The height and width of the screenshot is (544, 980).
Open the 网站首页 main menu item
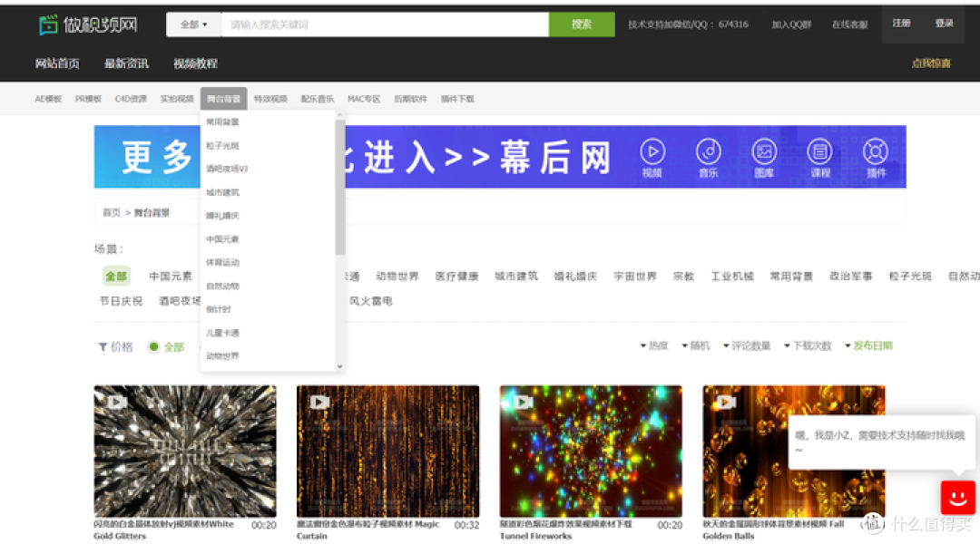click(57, 63)
